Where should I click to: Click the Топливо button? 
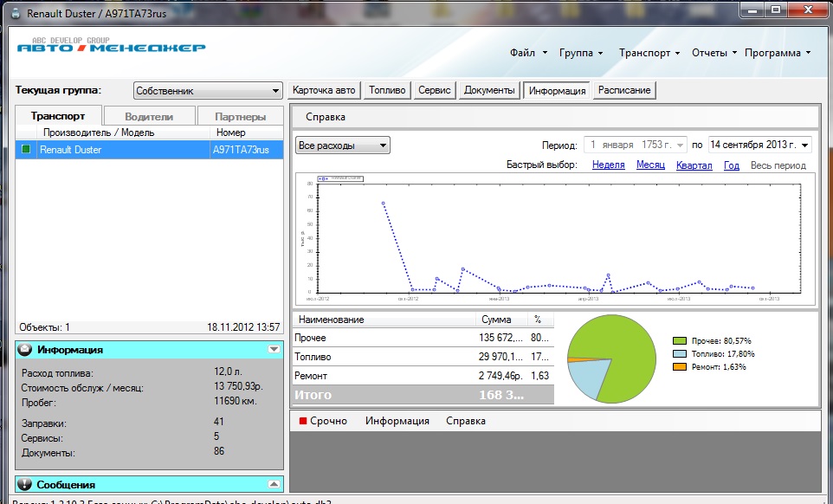click(x=387, y=90)
